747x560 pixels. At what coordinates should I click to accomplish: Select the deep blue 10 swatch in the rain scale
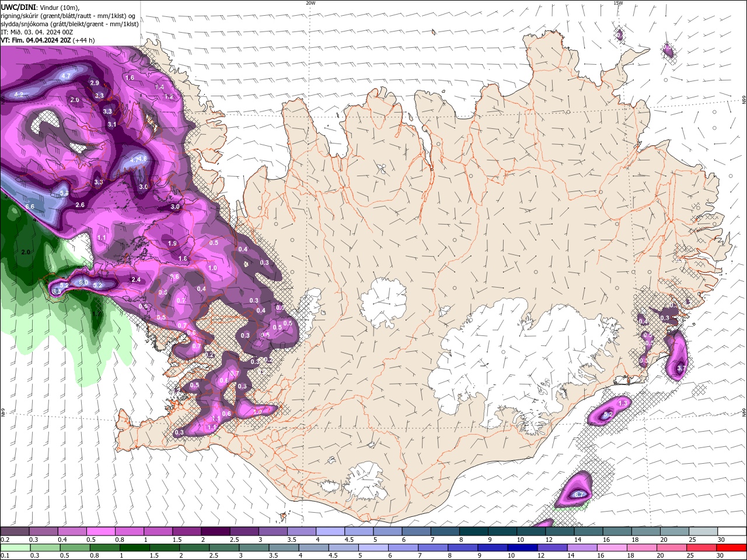click(x=522, y=548)
